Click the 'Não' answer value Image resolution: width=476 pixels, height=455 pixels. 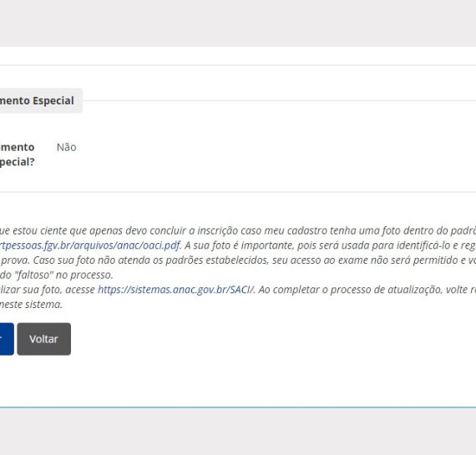tap(66, 147)
